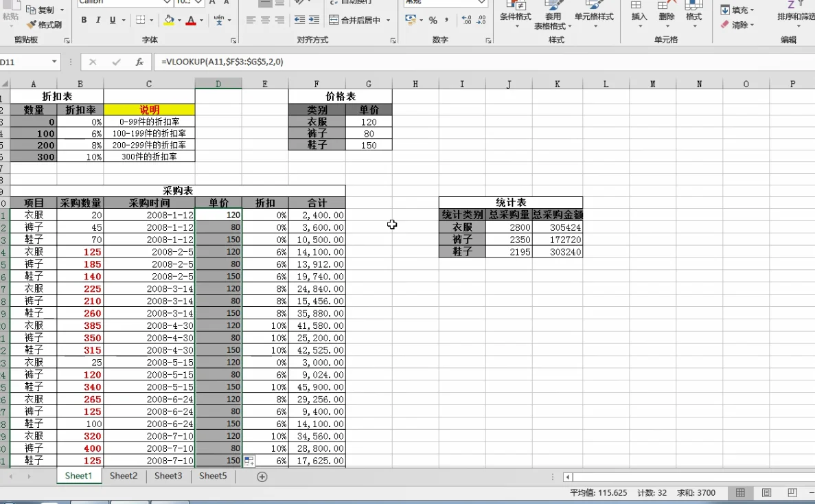Open the font color dropdown arrow
This screenshot has width=815, height=504.
point(202,21)
